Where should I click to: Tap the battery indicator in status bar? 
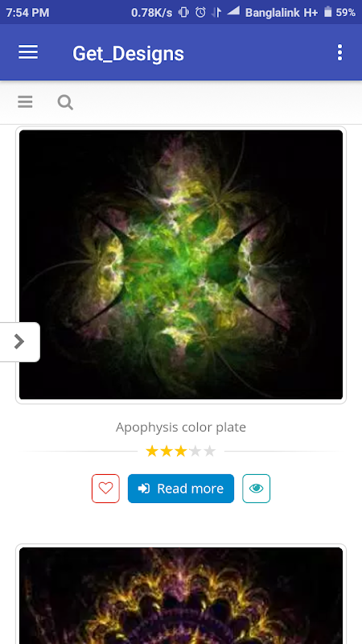click(327, 12)
